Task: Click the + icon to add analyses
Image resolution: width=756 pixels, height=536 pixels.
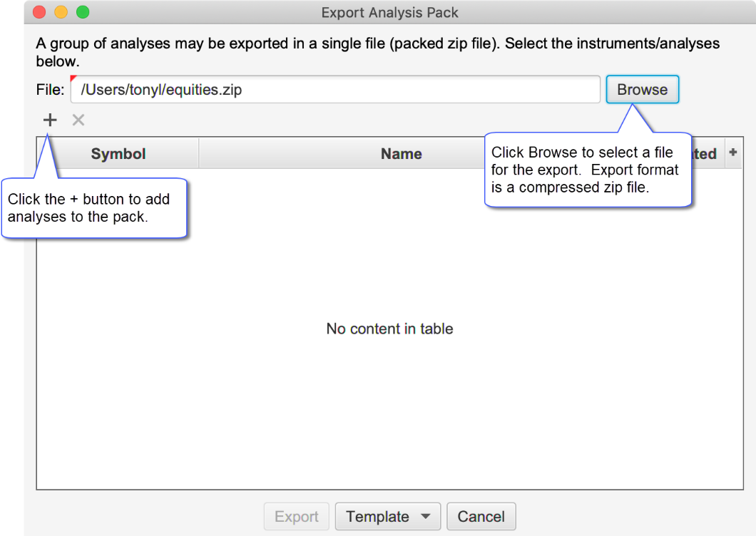Action: 50,120
